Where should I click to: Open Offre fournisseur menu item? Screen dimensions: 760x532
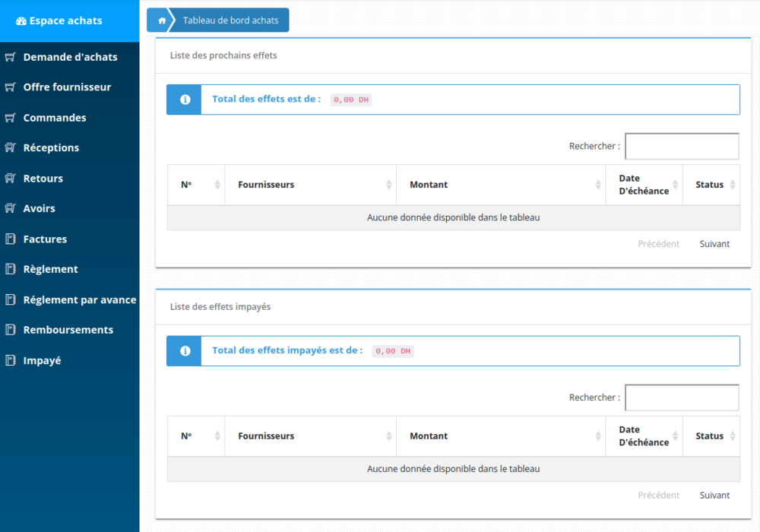tap(67, 87)
